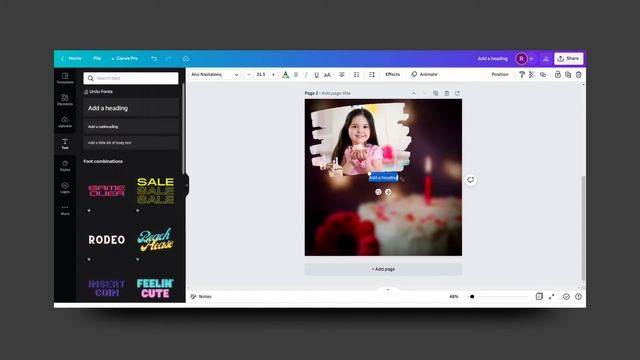Collapse the side panel with arrow handle
Viewport: 640px width, 360px height.
tap(187, 185)
